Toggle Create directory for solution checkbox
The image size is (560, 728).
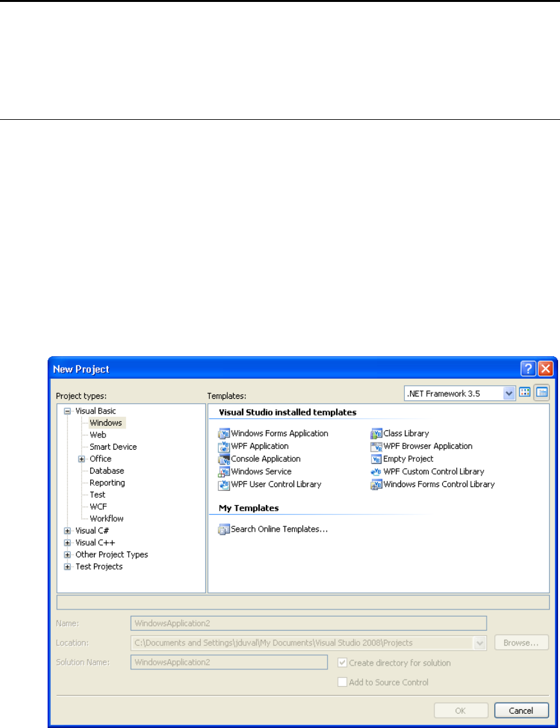click(x=342, y=662)
